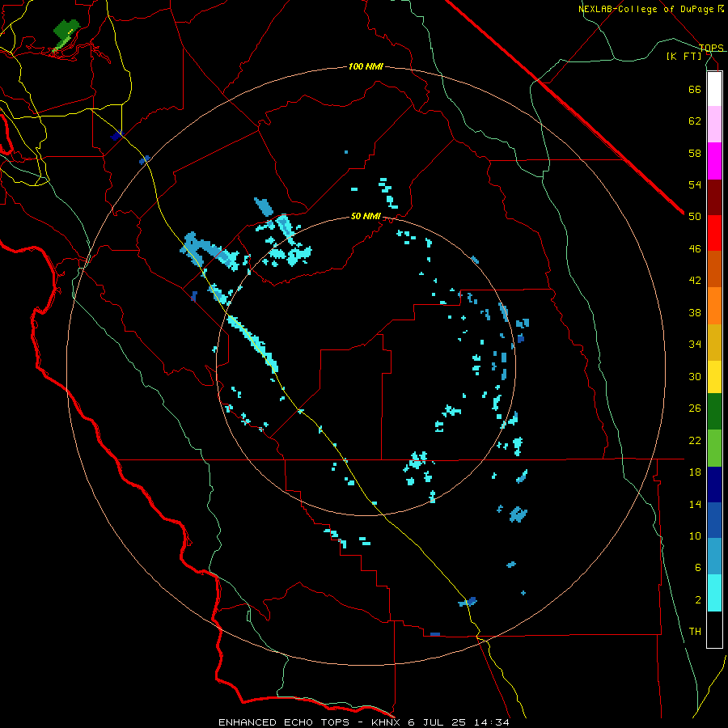This screenshot has width=728, height=728.
Task: Pick the dark orange legend color band
Action: [x=714, y=269]
